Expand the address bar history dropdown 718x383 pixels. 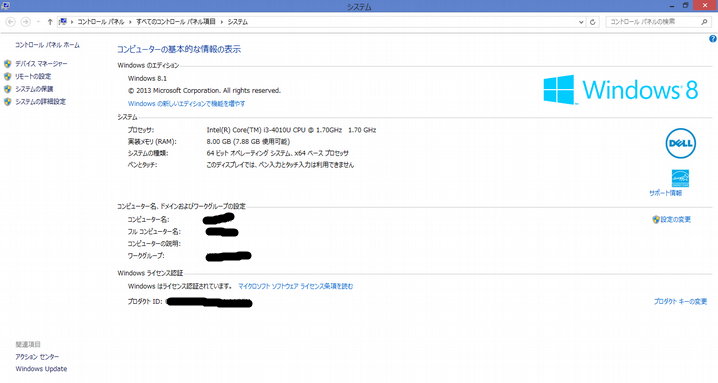coord(581,22)
